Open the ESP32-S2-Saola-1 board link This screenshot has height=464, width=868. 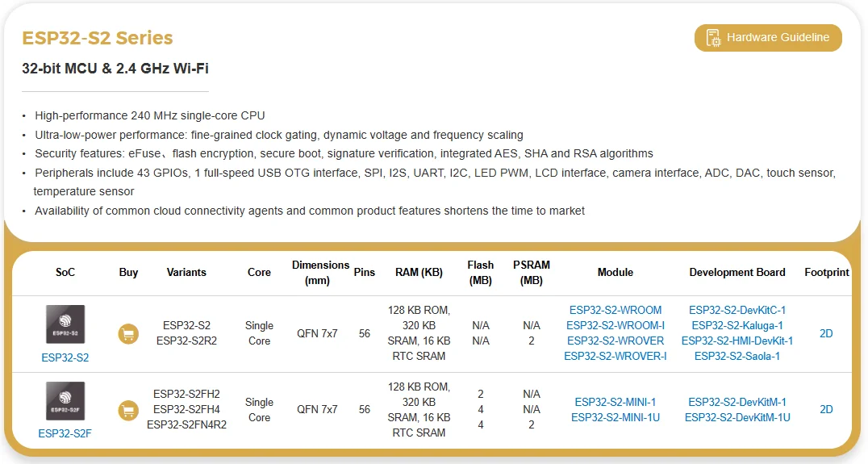pyautogui.click(x=737, y=356)
